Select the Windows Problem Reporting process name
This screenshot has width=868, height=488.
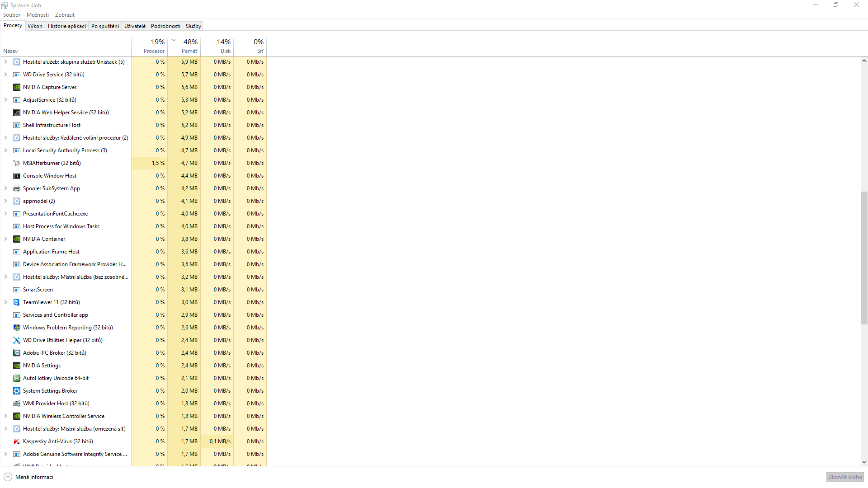coord(68,328)
